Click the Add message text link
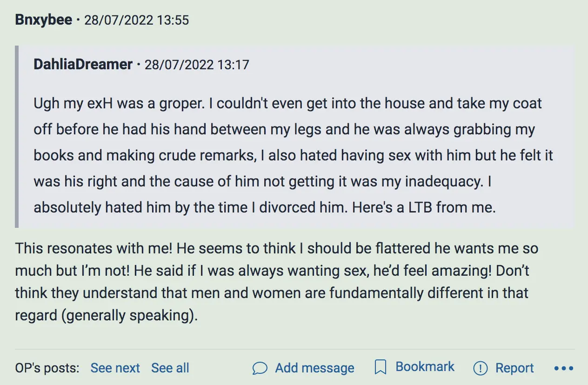588x385 pixels. pos(314,368)
